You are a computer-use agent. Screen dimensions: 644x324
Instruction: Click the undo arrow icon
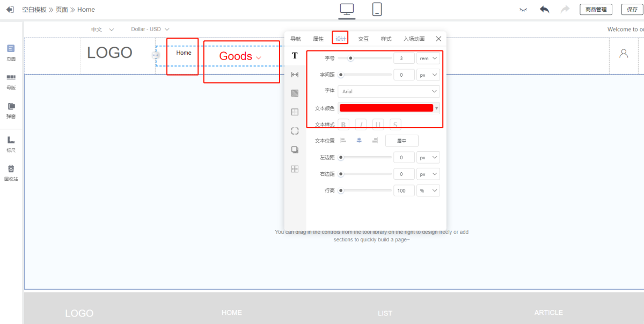(x=545, y=10)
